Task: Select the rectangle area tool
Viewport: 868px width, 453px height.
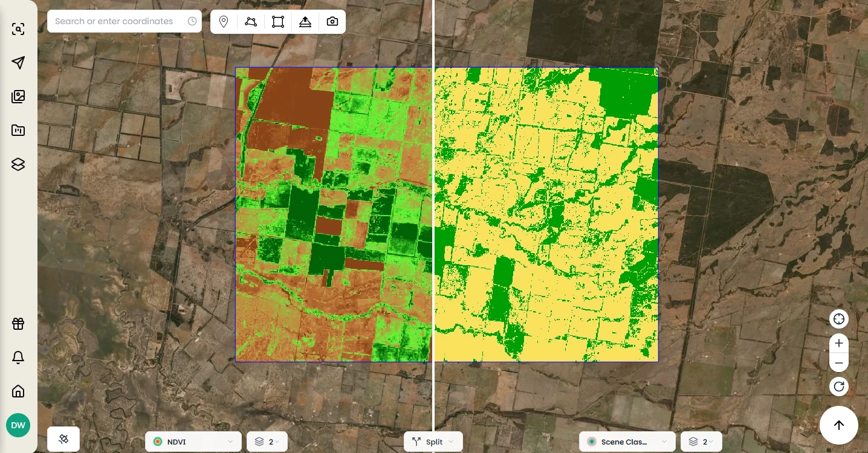Action: (x=278, y=21)
